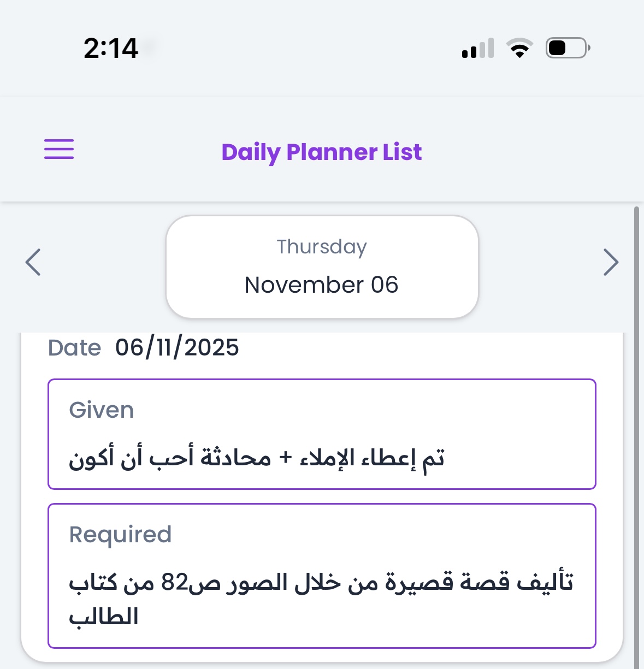Go to the previous day with left chevron
This screenshot has height=669, width=644.
pos(33,262)
